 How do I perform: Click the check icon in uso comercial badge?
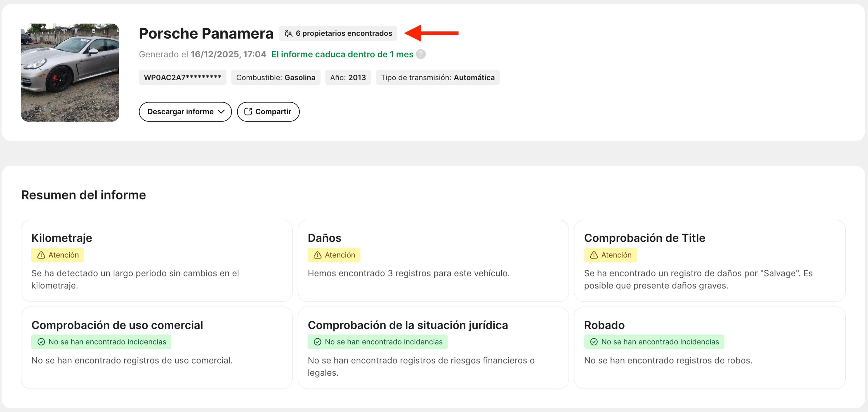[x=41, y=342]
